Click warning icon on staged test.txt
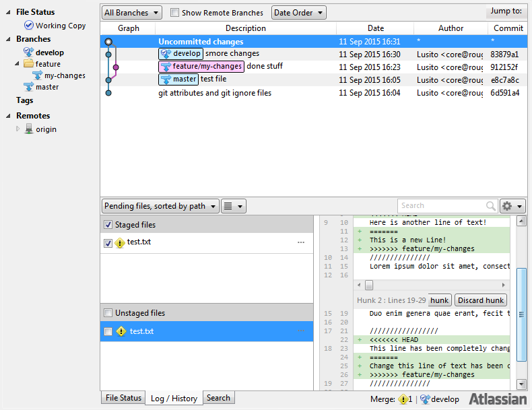This screenshot has width=532, height=410. coord(120,243)
